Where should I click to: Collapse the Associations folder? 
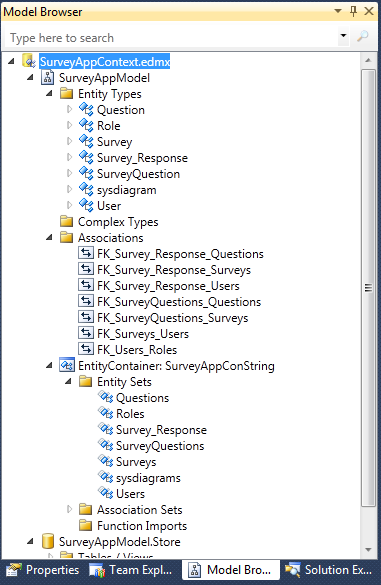pyautogui.click(x=50, y=238)
